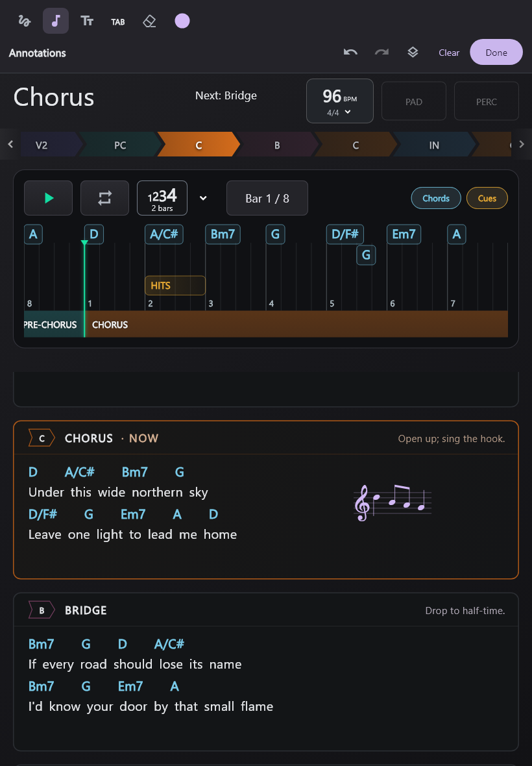The width and height of the screenshot is (532, 766).
Task: Jump to the second C section tab
Action: 356,145
